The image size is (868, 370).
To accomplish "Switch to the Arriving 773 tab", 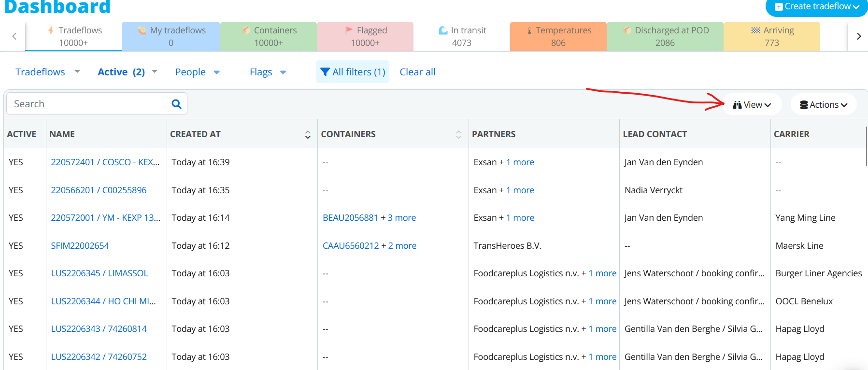I will (x=772, y=36).
